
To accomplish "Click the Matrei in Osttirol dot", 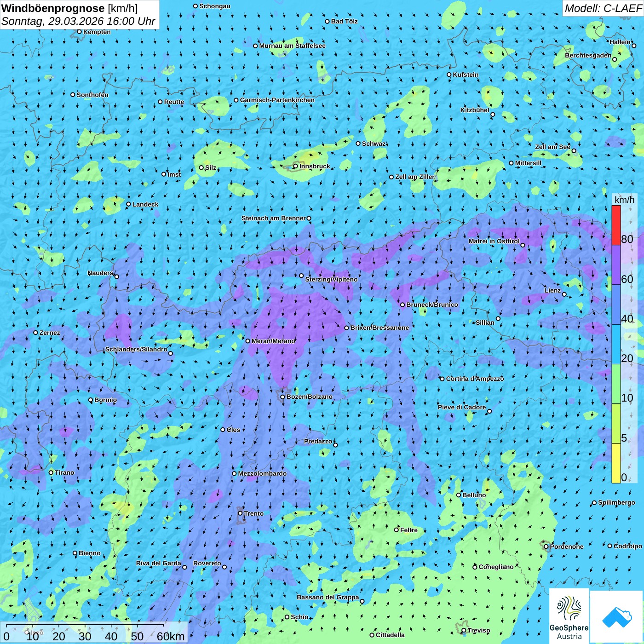I will click(x=523, y=245).
